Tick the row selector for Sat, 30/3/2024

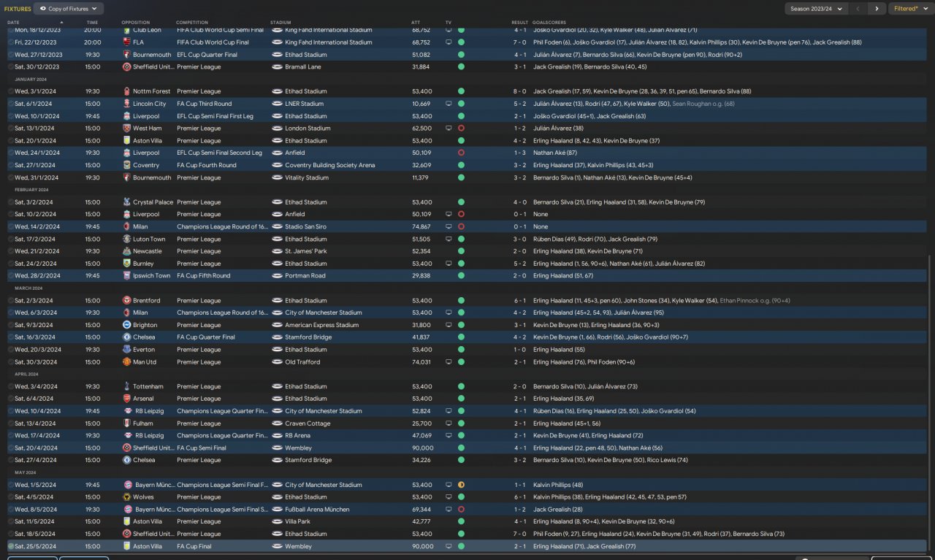[11, 362]
